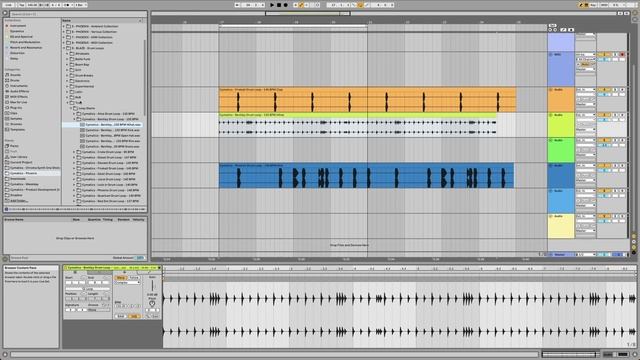This screenshot has width=640, height=360.
Task: Select the orange Fireball Drum Loop clip
Action: (367, 99)
